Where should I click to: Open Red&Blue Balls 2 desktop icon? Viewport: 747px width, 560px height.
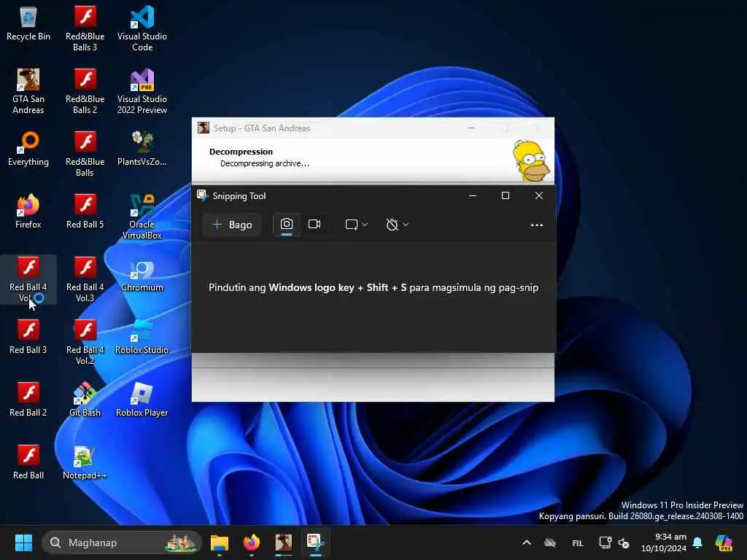pyautogui.click(x=85, y=91)
